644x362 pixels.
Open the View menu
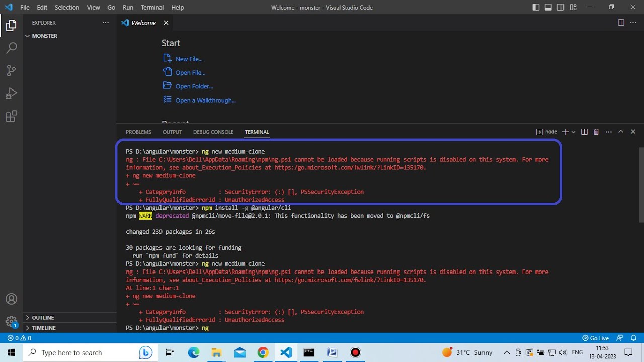coord(93,7)
